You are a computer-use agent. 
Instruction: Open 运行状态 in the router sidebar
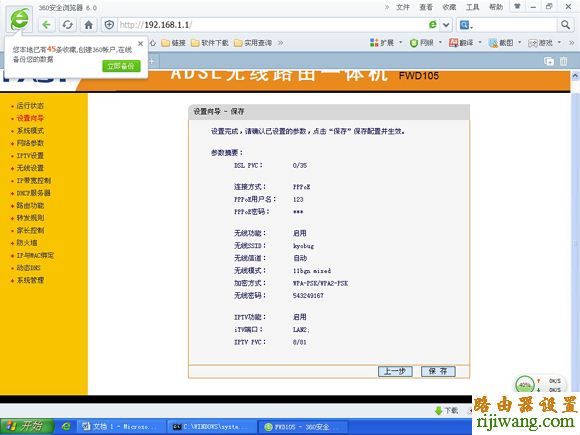coord(30,105)
